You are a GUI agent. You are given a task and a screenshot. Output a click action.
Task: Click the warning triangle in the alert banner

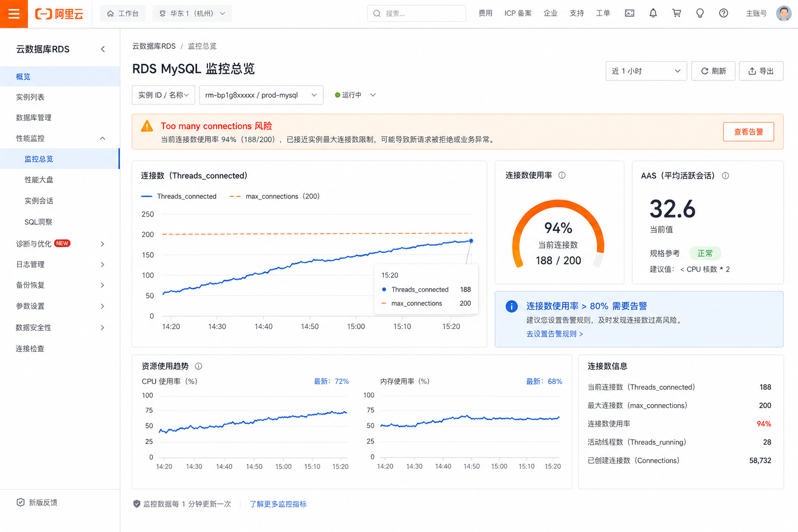point(147,126)
